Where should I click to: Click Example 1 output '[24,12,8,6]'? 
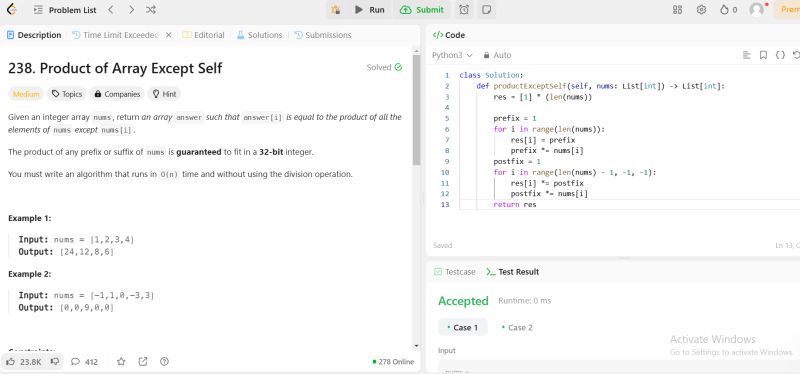point(87,252)
